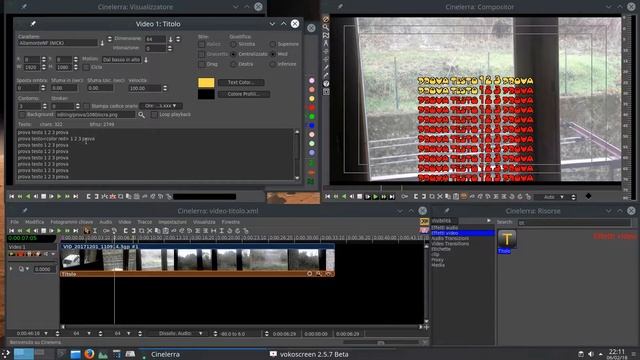
Task: Set in-point in Compositor edit toolbar
Action: pyautogui.click(x=416, y=197)
